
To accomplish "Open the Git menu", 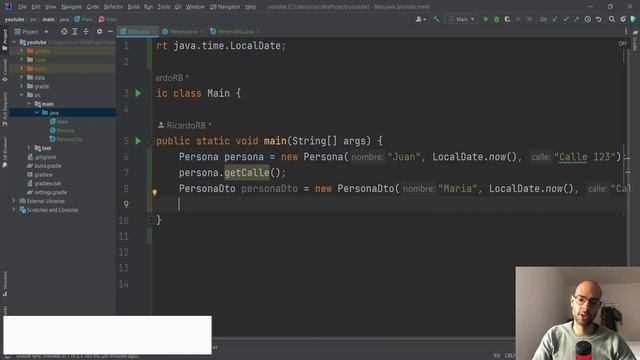I will [x=178, y=7].
